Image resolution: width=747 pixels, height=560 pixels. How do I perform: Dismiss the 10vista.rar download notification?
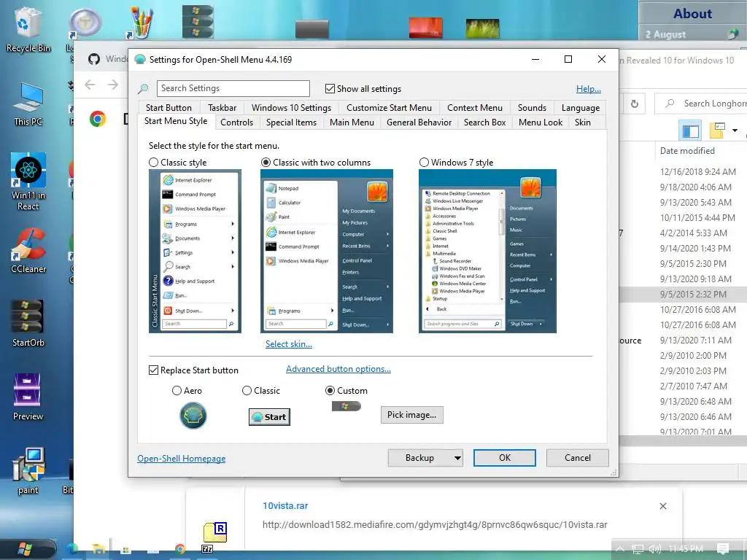662,506
